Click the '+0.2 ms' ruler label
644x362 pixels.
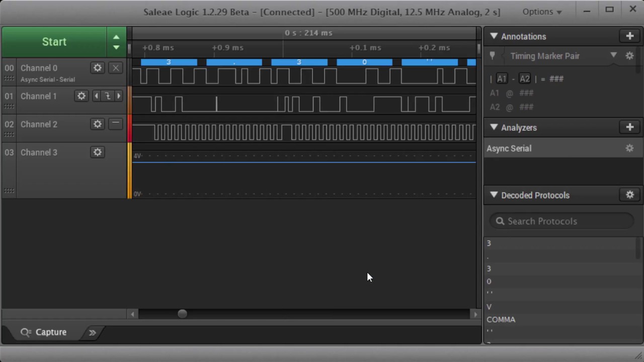click(x=434, y=48)
